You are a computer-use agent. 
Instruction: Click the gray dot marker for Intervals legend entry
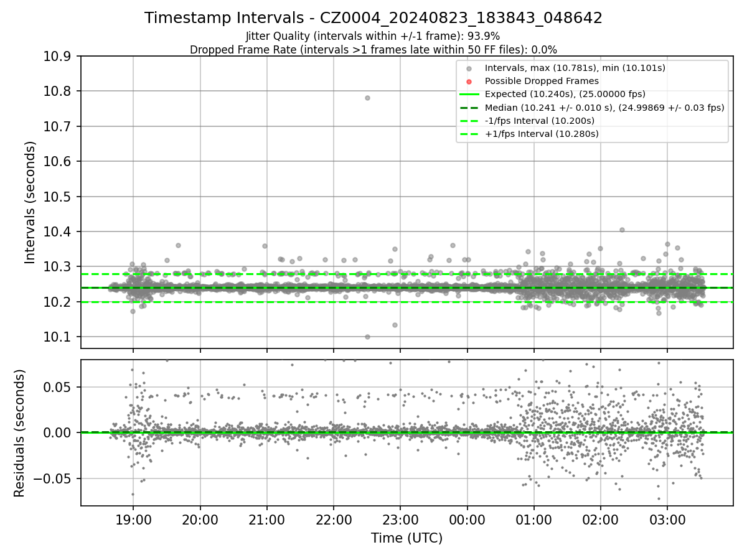pos(469,68)
